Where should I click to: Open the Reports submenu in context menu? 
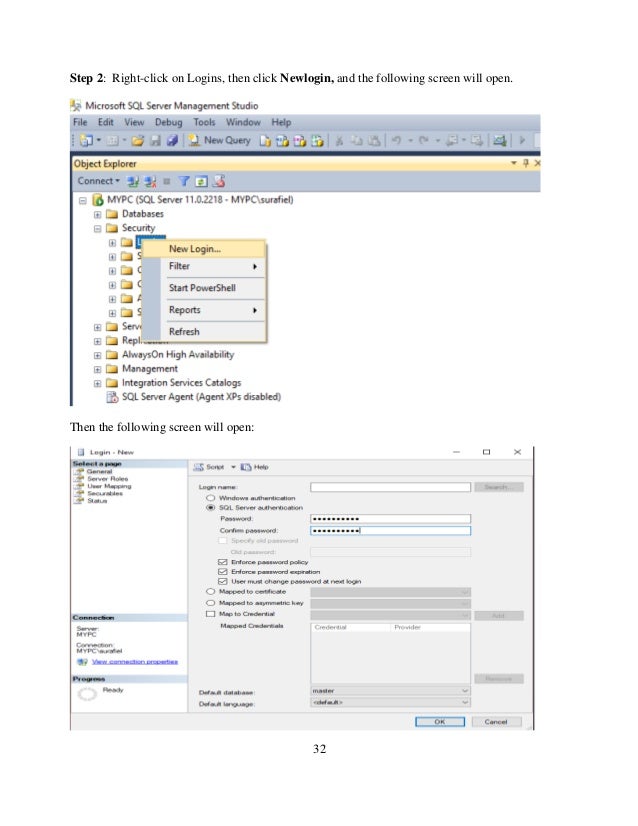tap(204, 310)
